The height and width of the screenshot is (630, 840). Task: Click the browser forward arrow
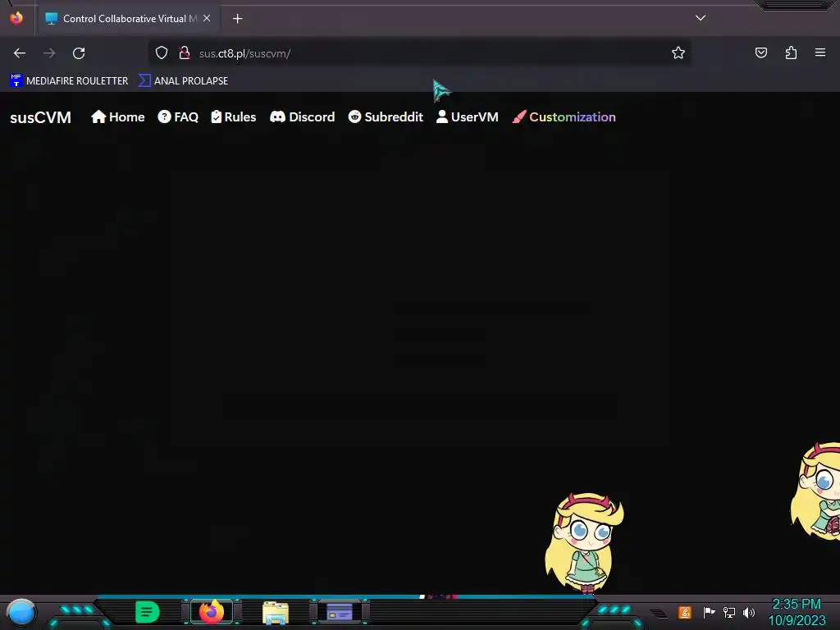click(x=49, y=53)
